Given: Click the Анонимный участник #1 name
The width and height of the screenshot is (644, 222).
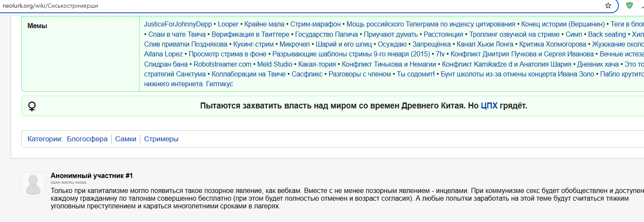Looking at the screenshot, I should [x=92, y=175].
